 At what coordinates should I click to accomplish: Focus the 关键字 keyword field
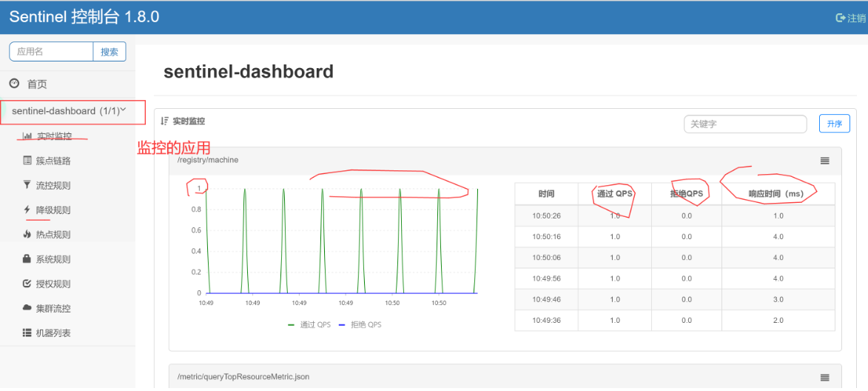click(745, 124)
